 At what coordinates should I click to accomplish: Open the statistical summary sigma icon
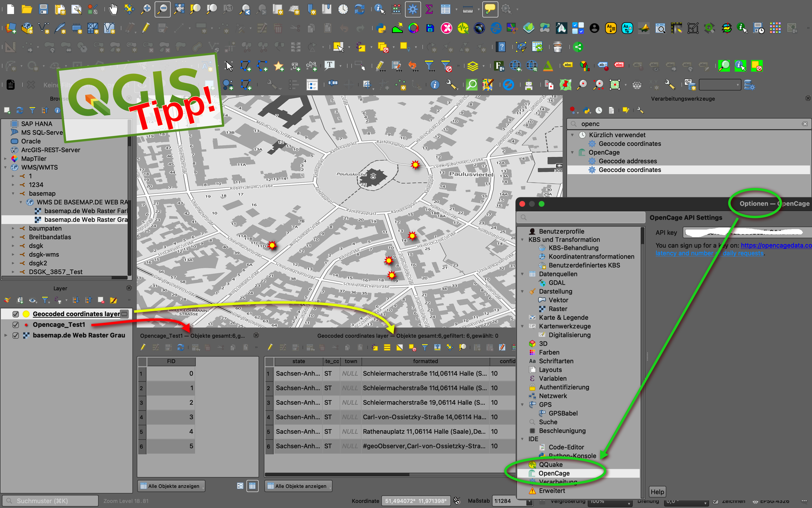[x=429, y=9]
